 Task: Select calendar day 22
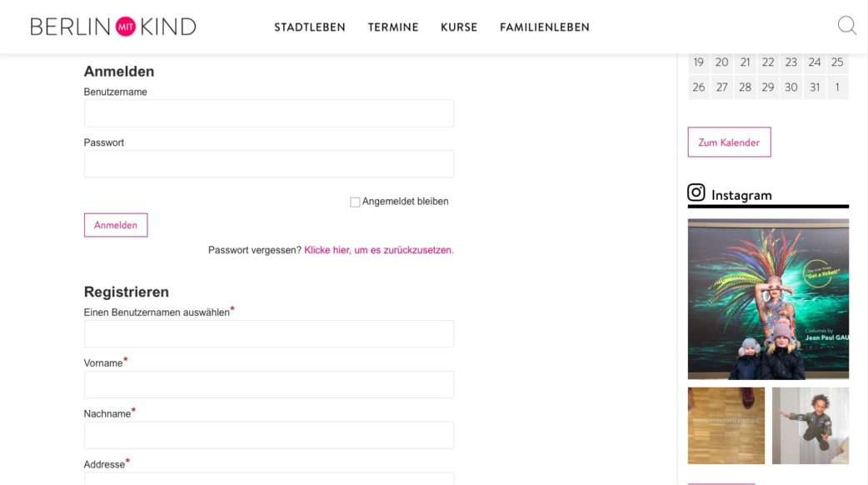click(768, 62)
